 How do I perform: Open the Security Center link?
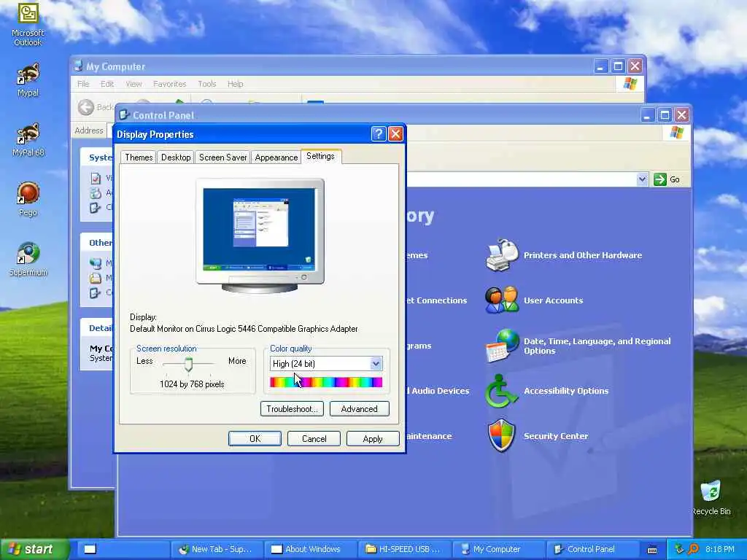(x=555, y=436)
